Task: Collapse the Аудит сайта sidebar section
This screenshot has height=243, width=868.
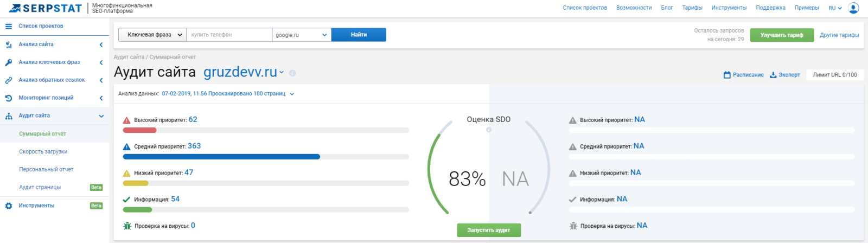Action: [101, 116]
